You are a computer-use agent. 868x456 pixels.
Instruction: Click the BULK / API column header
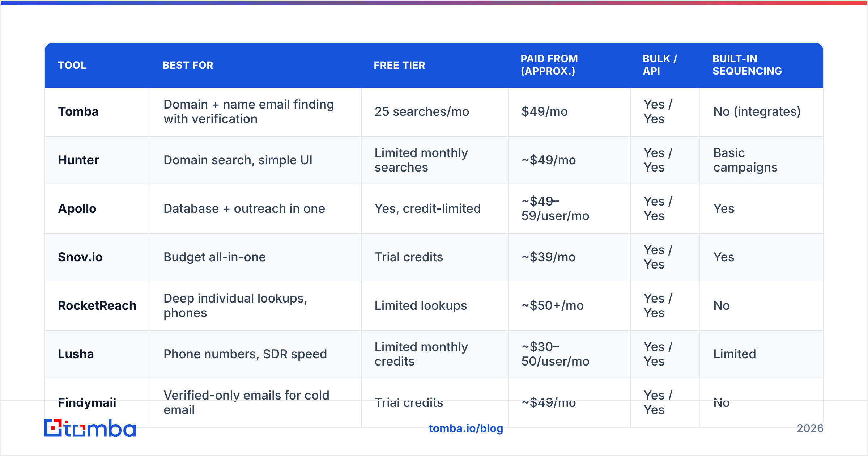pos(660,65)
